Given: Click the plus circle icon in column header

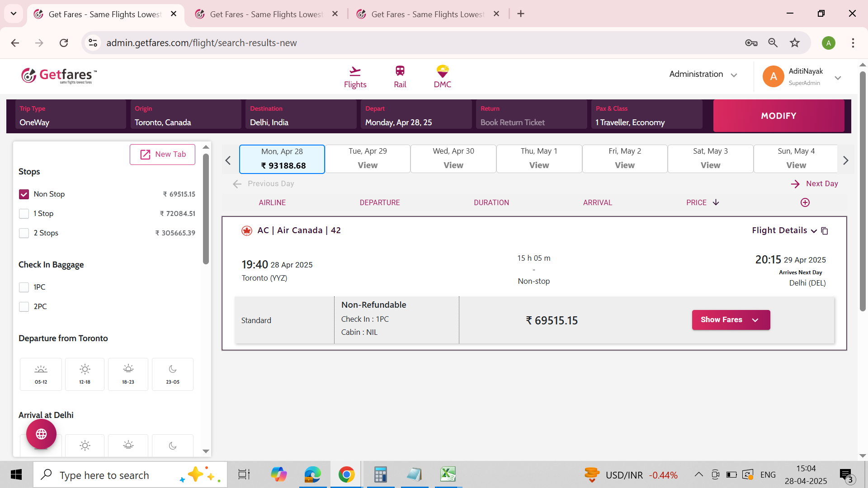Looking at the screenshot, I should (x=805, y=202).
